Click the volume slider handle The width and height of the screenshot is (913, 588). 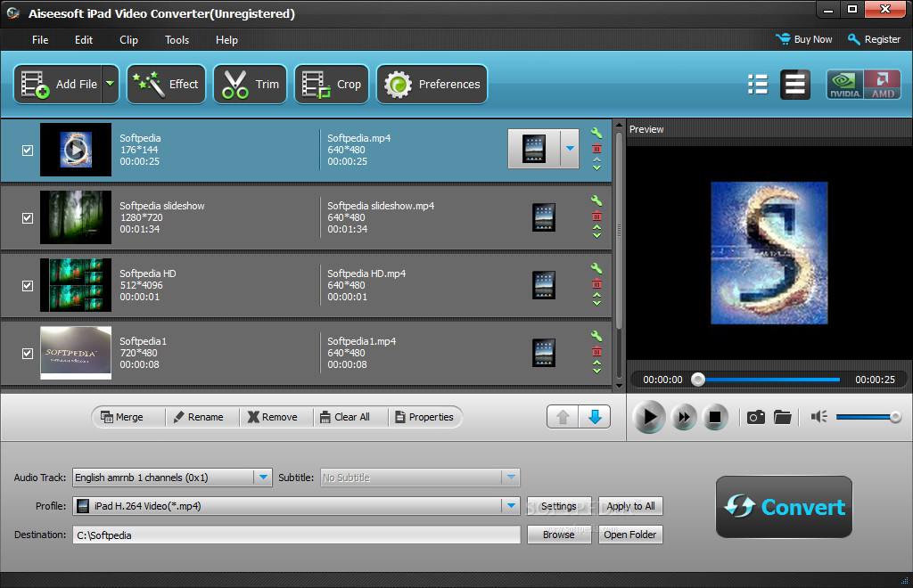coord(895,416)
